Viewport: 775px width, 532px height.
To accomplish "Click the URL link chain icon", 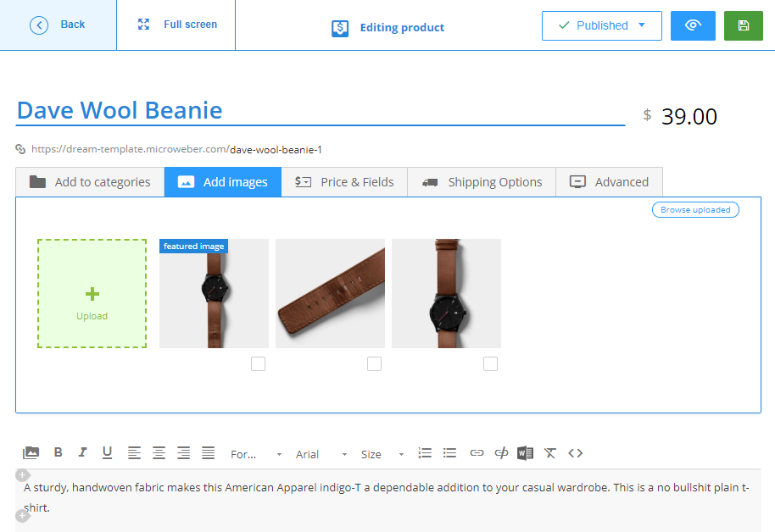I will [x=20, y=149].
